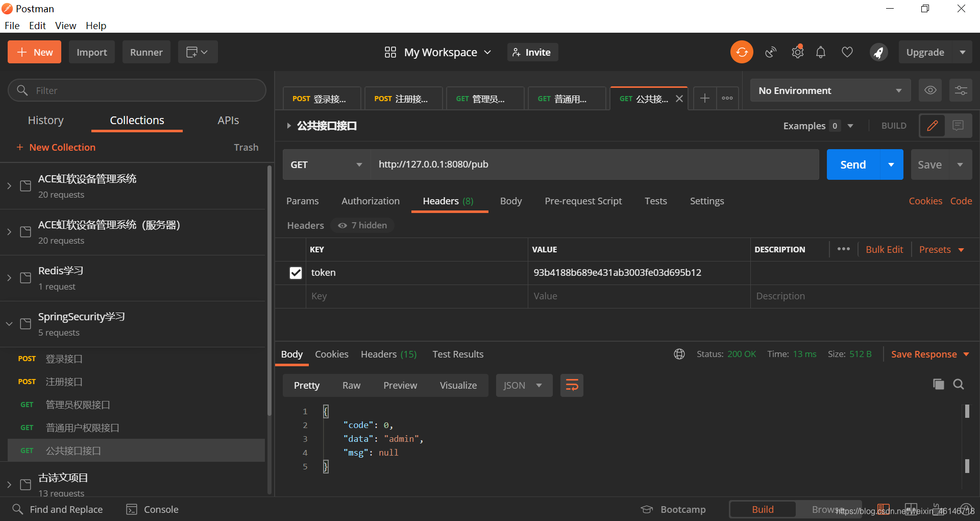Open the Save Response dropdown
The height and width of the screenshot is (521, 980).
click(x=930, y=354)
